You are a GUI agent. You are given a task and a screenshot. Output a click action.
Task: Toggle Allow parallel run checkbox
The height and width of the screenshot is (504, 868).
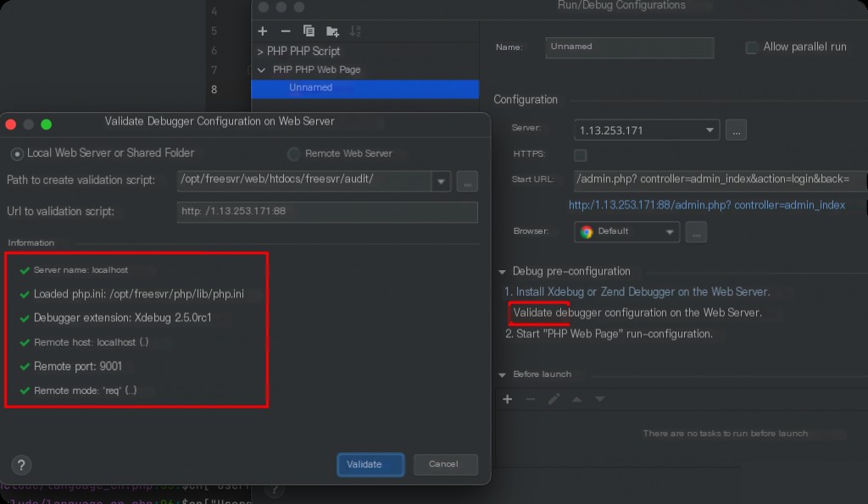tap(751, 47)
